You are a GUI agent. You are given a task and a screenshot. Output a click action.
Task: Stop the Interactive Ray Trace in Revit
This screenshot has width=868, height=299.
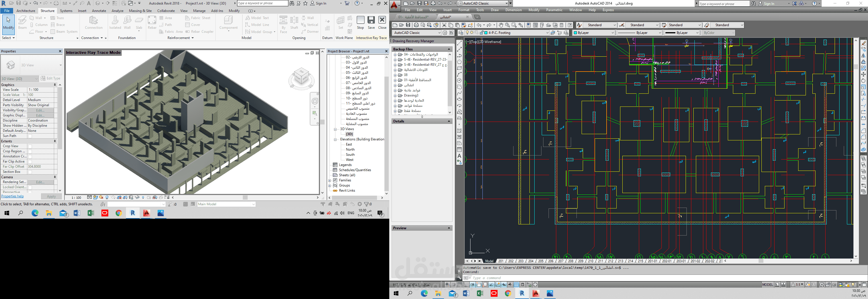click(360, 22)
